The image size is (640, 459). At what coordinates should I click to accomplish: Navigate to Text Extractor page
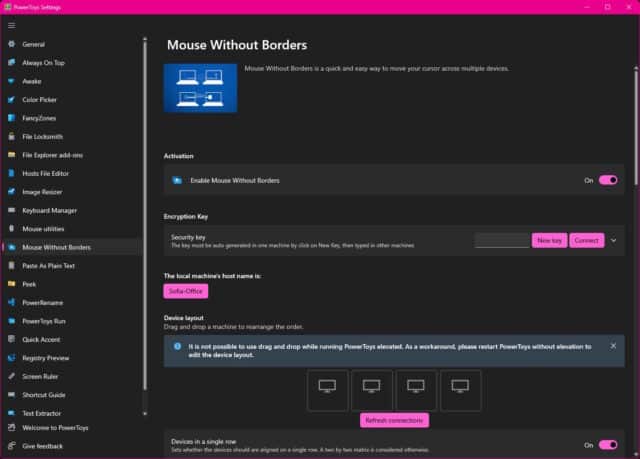pyautogui.click(x=71, y=413)
